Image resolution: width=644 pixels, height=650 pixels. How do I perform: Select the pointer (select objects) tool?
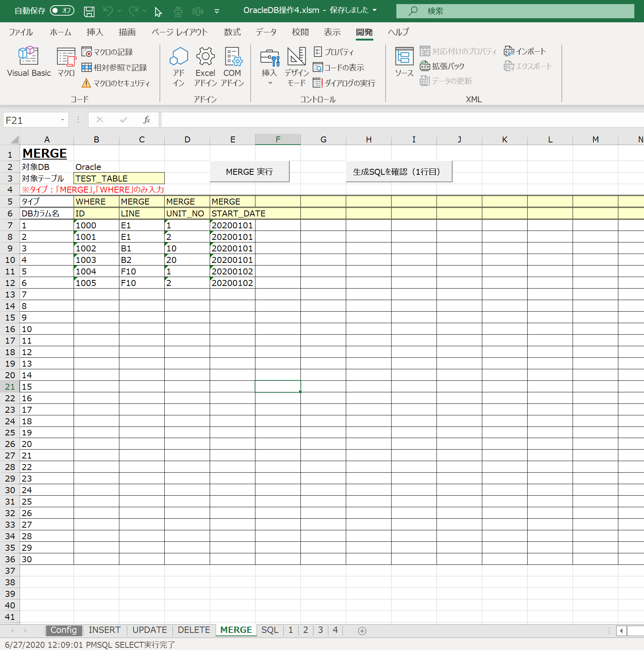tap(158, 12)
